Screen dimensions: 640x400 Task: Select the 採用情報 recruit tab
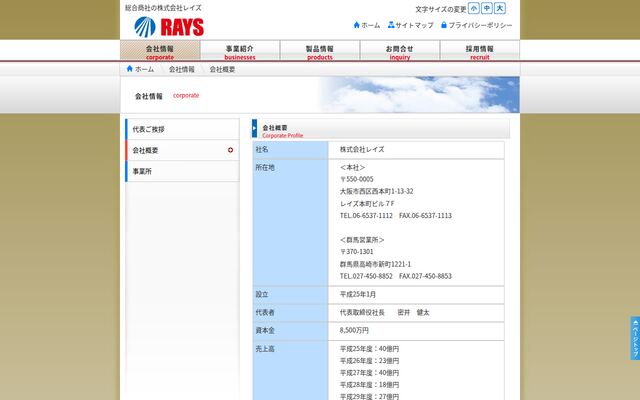point(480,51)
